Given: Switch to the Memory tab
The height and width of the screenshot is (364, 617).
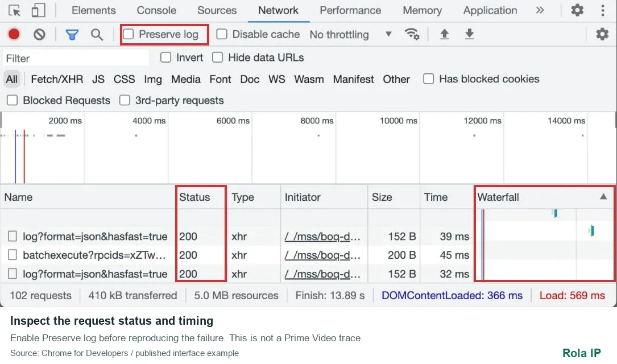Looking at the screenshot, I should [422, 10].
